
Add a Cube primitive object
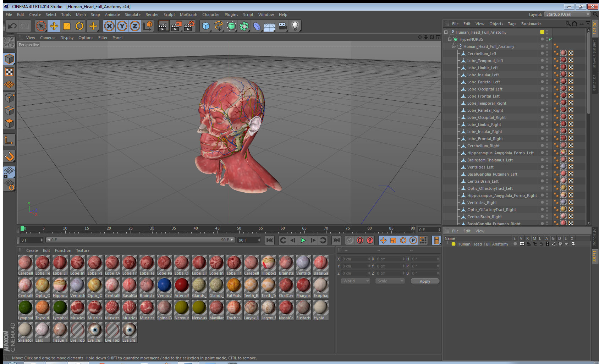coord(206,26)
